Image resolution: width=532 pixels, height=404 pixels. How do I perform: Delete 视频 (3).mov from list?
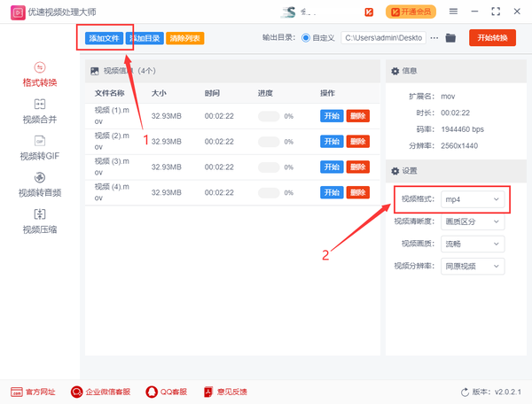[358, 167]
